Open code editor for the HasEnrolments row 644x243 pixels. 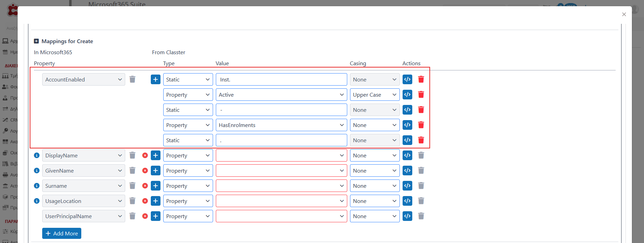(x=407, y=125)
